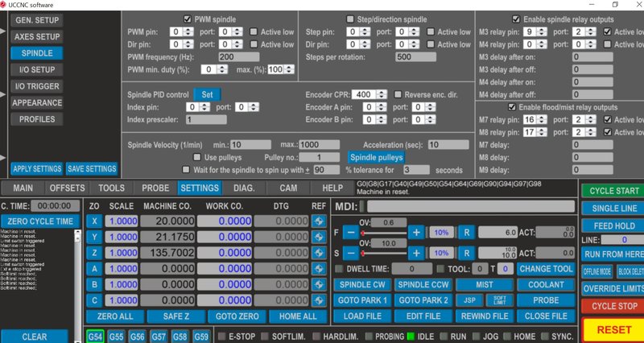Adjust the feed override F slider
This screenshot has width=644, height=343.
click(383, 233)
